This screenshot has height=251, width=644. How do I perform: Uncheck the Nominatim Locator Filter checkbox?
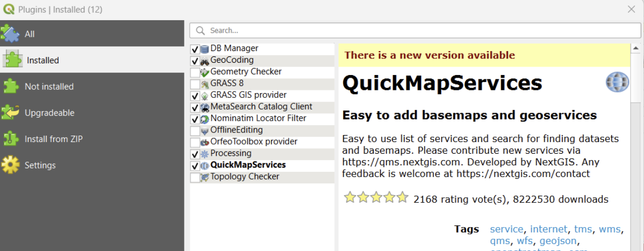[195, 119]
